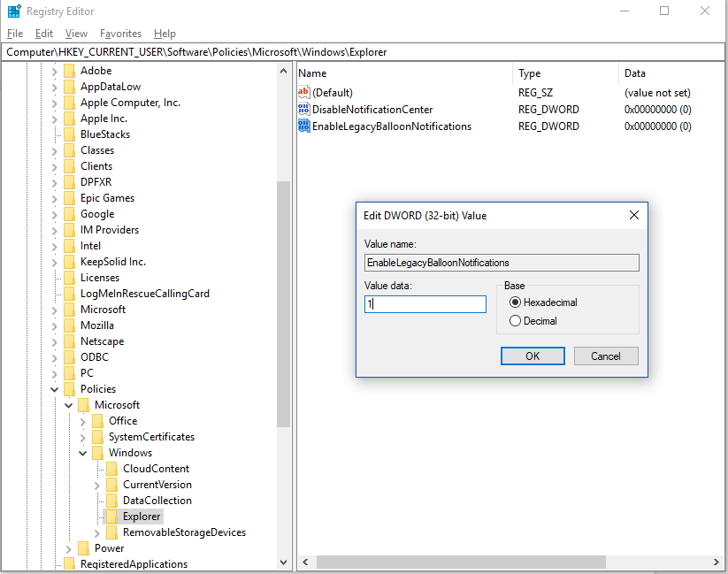
Task: Click the BlueStacks folder icon
Action: coord(69,134)
